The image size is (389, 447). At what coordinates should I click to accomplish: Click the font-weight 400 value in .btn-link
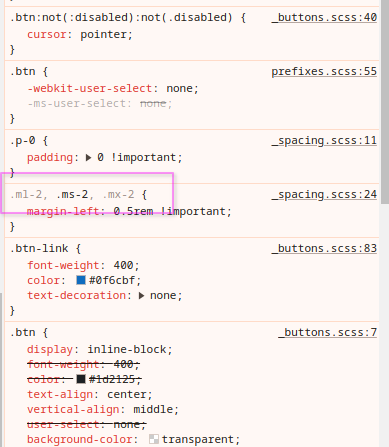124,265
